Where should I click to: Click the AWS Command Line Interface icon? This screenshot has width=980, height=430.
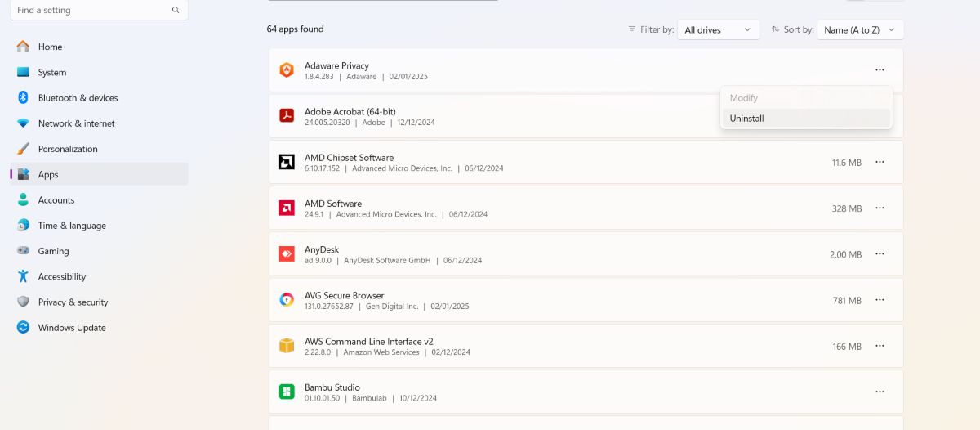pos(287,346)
